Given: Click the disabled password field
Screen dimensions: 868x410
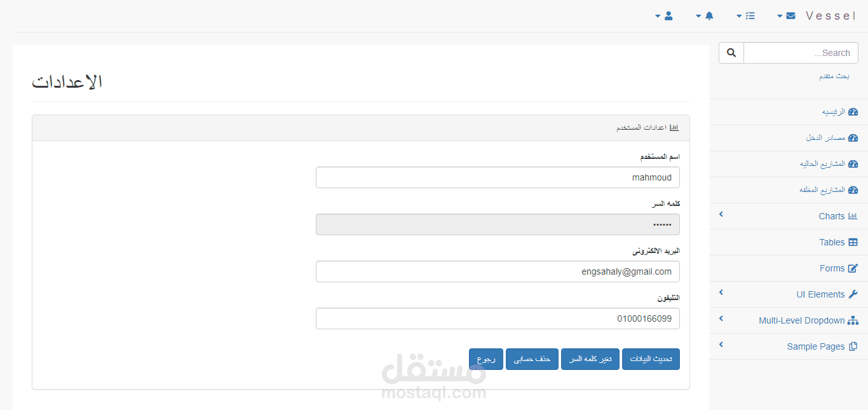Looking at the screenshot, I should tap(498, 224).
